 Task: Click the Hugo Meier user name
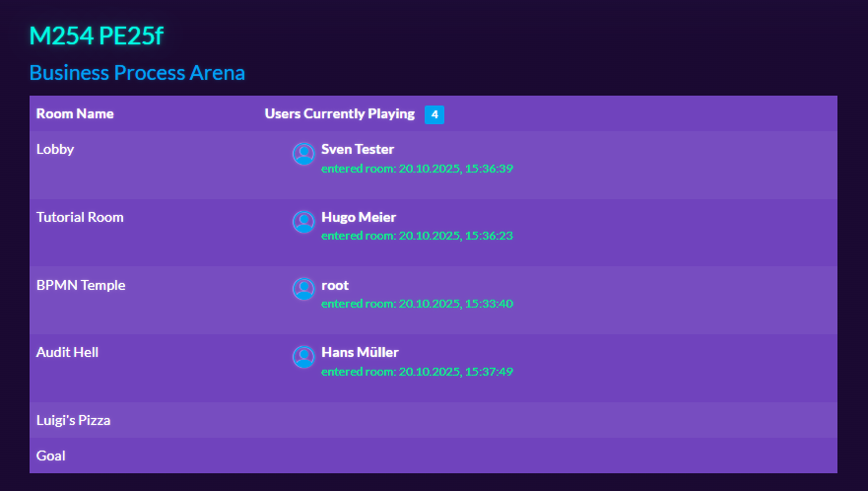pyautogui.click(x=359, y=217)
